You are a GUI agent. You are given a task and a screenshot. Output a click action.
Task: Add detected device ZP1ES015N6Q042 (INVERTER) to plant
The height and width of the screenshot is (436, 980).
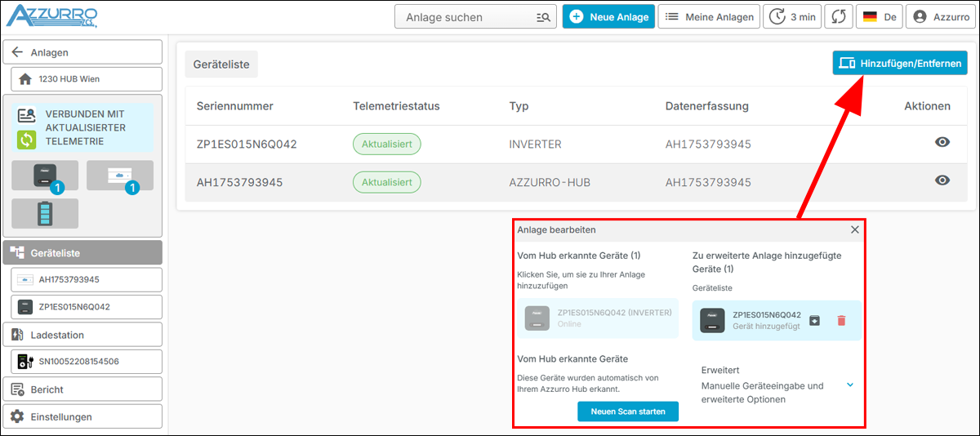pos(598,318)
